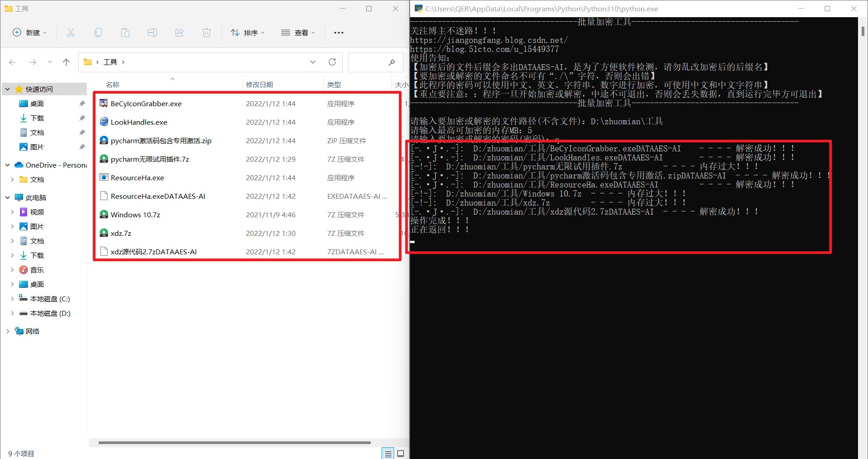The width and height of the screenshot is (868, 459).
Task: Rename a file using the rename icon
Action: point(152,32)
